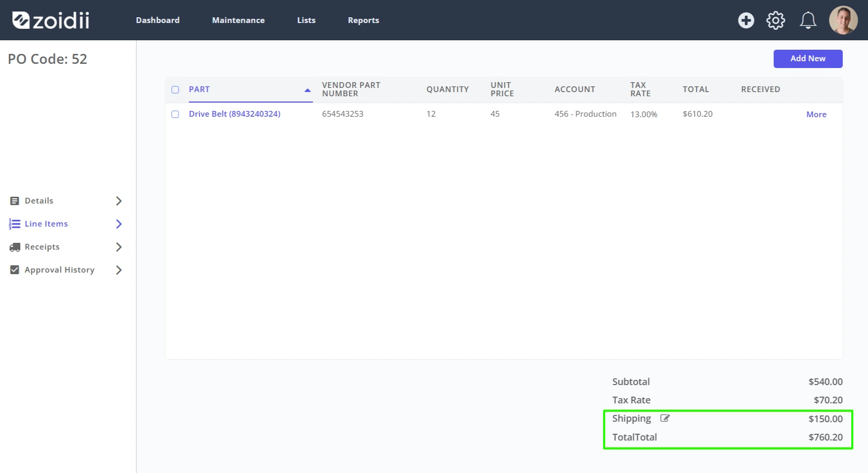Open the settings gear icon
This screenshot has width=868, height=473.
pos(776,20)
